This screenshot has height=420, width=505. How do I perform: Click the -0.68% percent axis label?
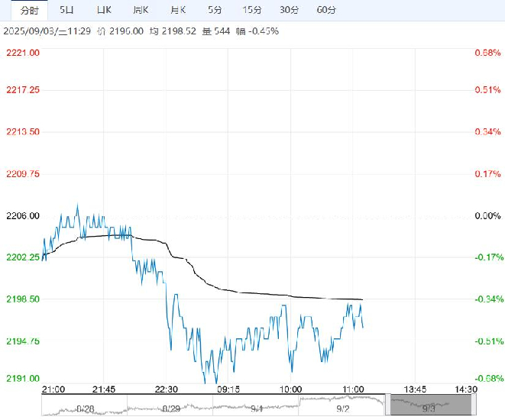(489, 378)
